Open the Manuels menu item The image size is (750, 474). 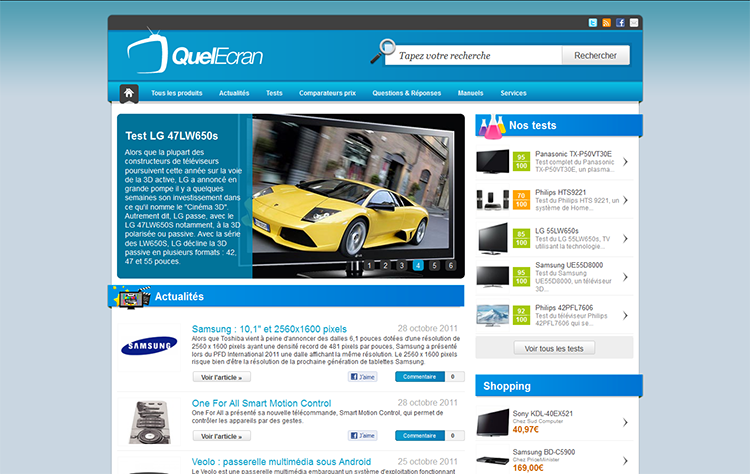pyautogui.click(x=470, y=93)
